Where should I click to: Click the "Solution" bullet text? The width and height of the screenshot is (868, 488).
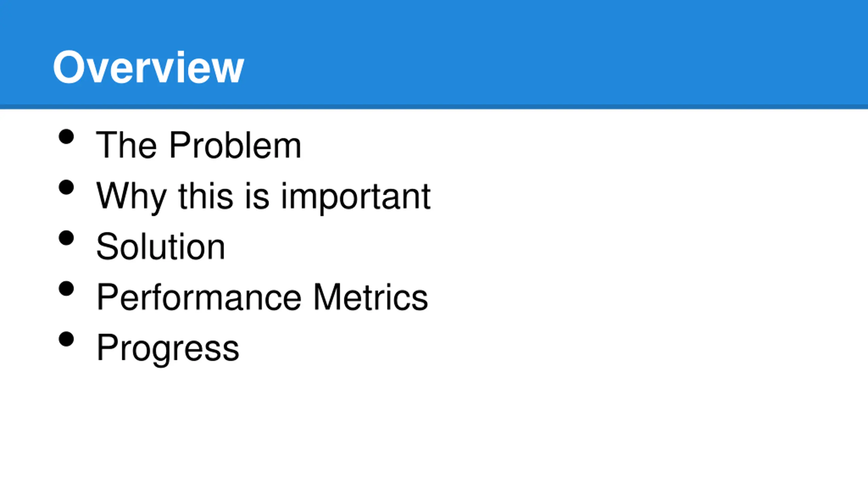click(x=161, y=246)
